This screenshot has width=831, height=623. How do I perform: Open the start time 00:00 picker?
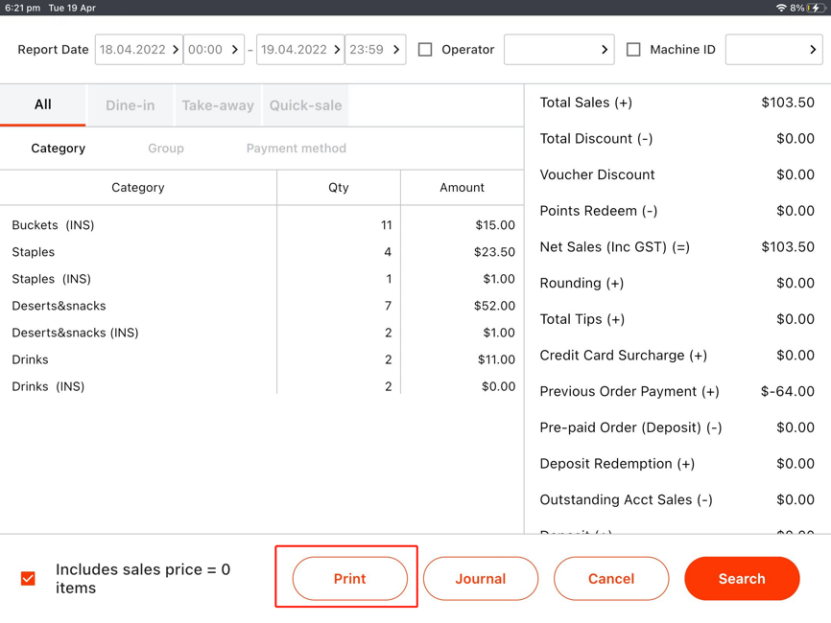pos(214,50)
